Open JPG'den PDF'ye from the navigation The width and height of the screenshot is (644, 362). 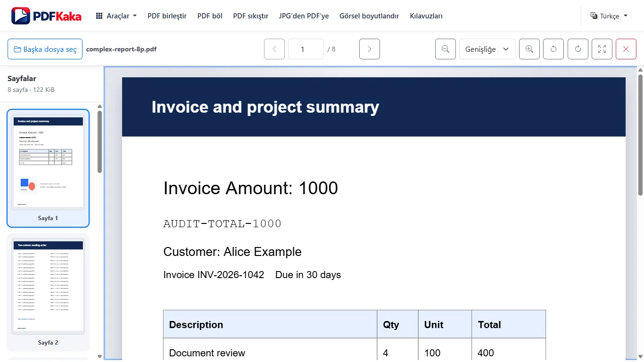(x=304, y=16)
